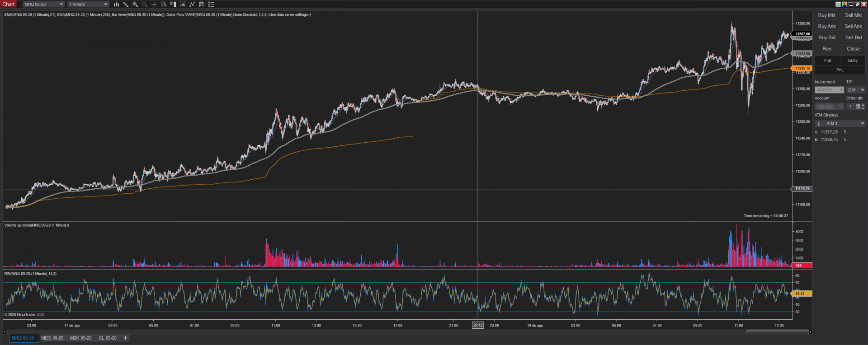
Task: Click the Flat position display
Action: coord(827,61)
